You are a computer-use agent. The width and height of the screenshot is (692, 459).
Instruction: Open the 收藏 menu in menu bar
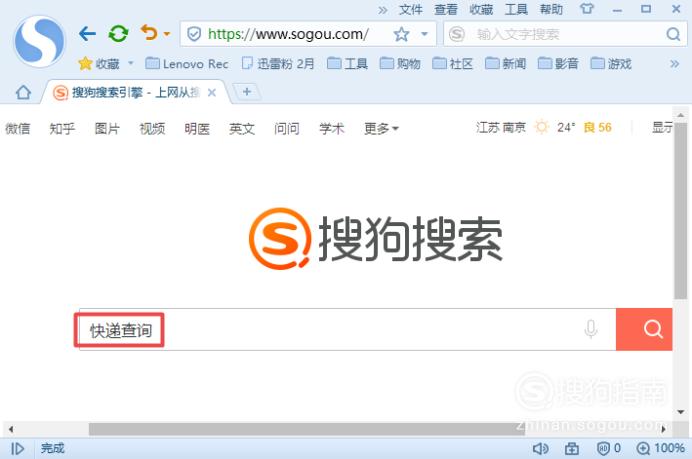point(481,9)
